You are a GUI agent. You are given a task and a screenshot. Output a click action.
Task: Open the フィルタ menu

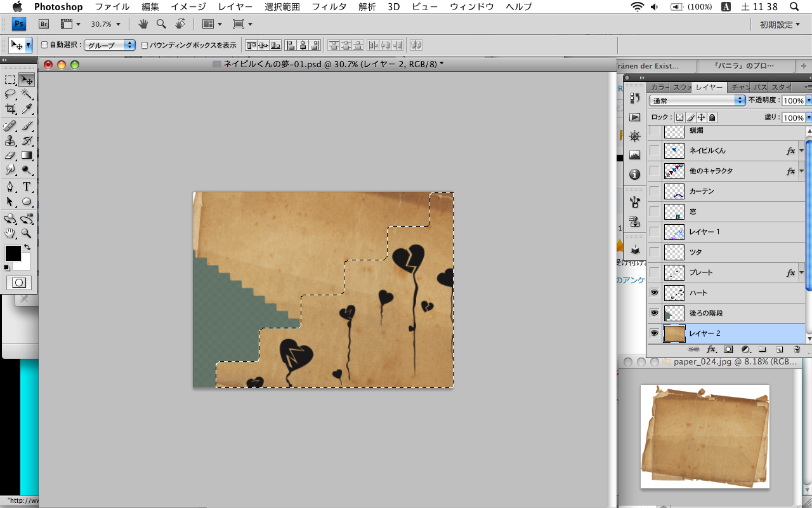(x=329, y=7)
